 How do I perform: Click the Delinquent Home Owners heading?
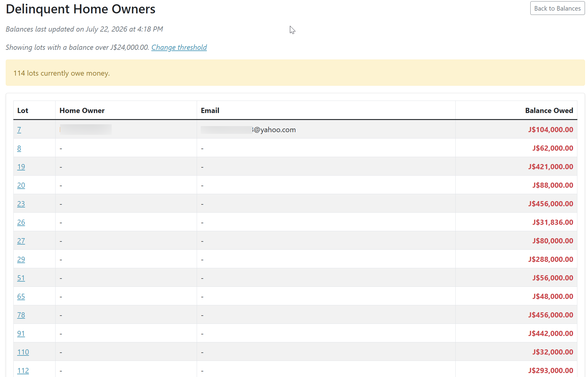point(80,9)
